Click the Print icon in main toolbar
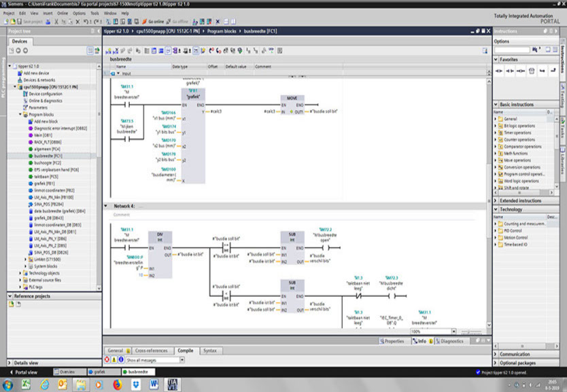The width and height of the screenshot is (567, 392). click(48, 22)
